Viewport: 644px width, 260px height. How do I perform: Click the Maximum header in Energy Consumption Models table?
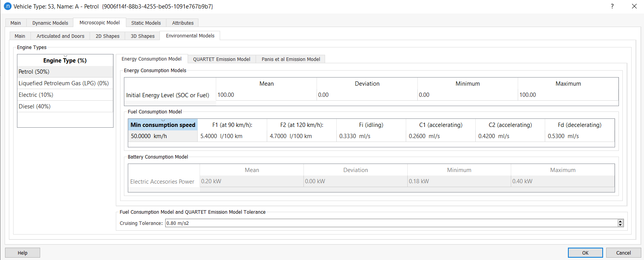(568, 84)
